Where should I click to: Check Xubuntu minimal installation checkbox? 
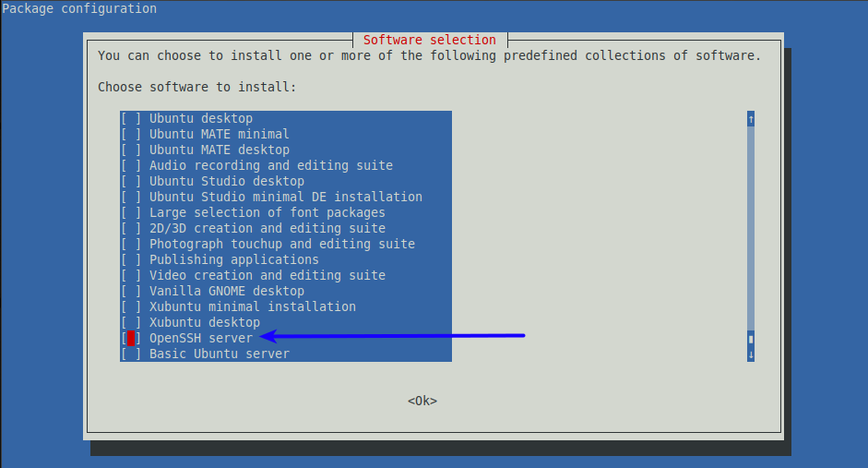coord(131,306)
